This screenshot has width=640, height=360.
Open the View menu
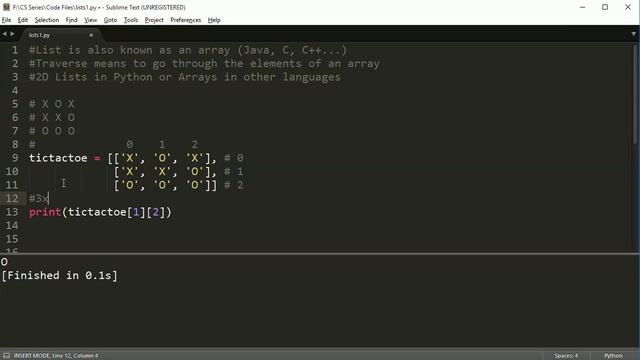[90, 20]
